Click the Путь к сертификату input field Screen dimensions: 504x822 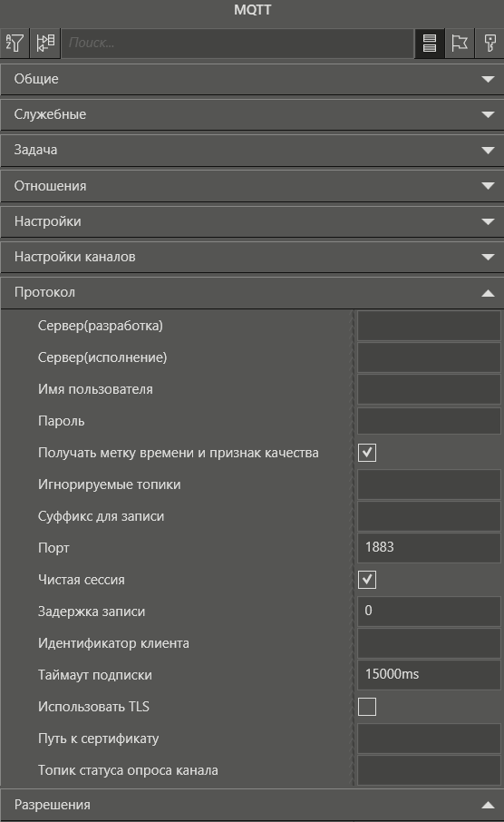click(x=429, y=739)
